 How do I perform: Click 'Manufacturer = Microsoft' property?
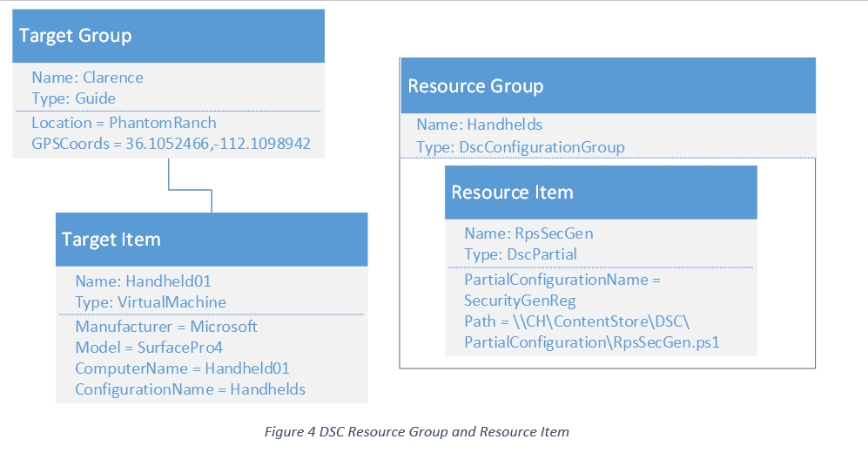coord(166,327)
